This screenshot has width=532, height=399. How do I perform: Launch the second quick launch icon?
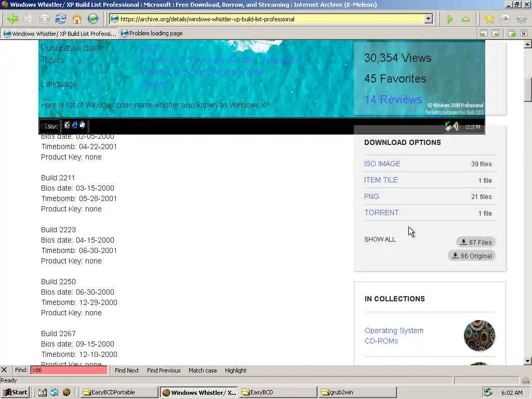[54, 392]
